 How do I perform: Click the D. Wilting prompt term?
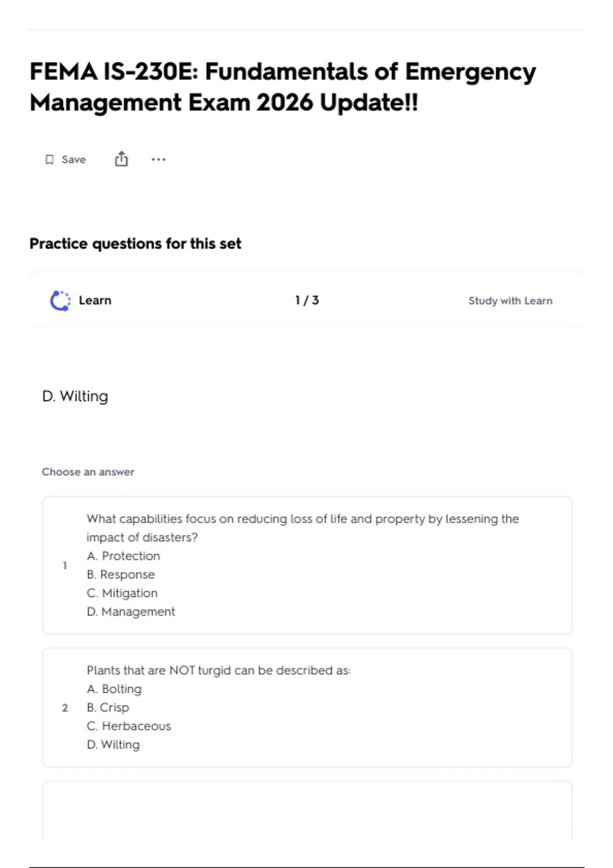coord(75,397)
